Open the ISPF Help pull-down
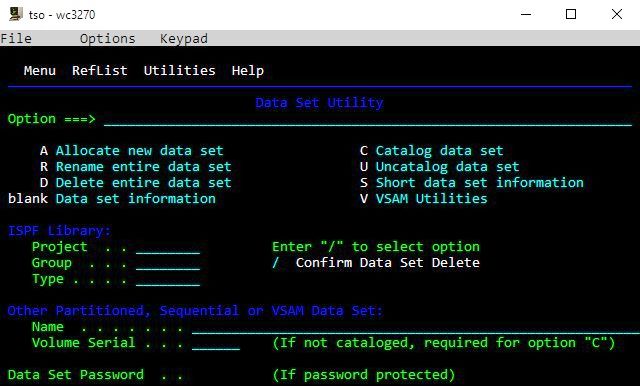Viewport: 640px width, 386px height. click(x=248, y=71)
